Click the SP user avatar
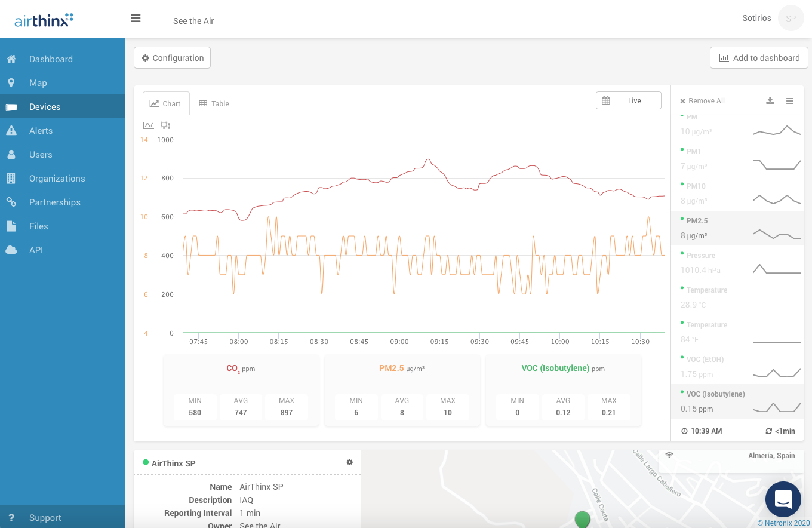This screenshot has width=812, height=528. tap(791, 19)
